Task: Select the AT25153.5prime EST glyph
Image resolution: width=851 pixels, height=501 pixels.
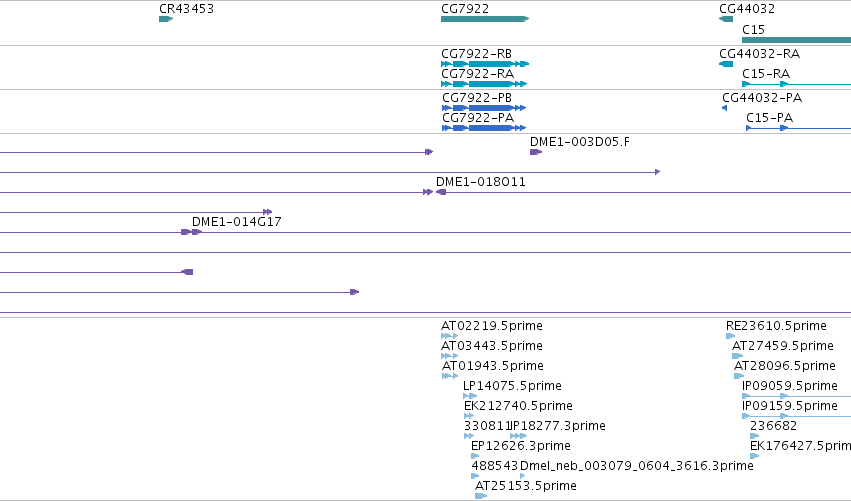Action: pyautogui.click(x=481, y=496)
